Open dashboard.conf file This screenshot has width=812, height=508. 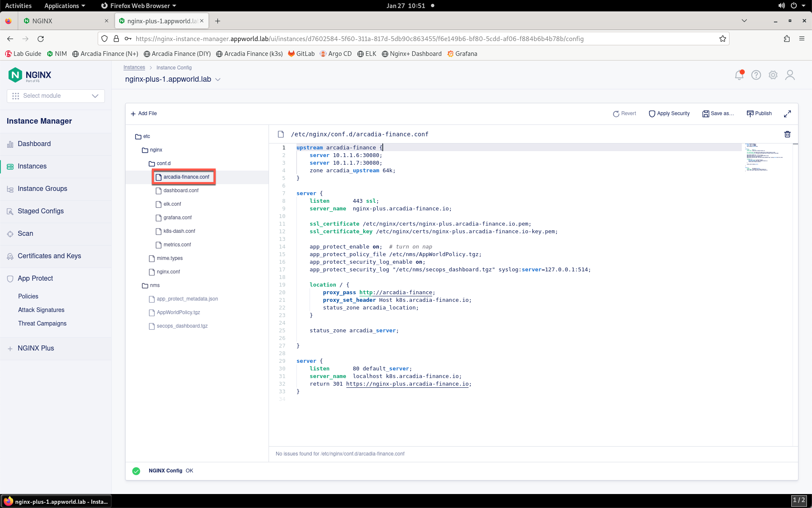177,190
